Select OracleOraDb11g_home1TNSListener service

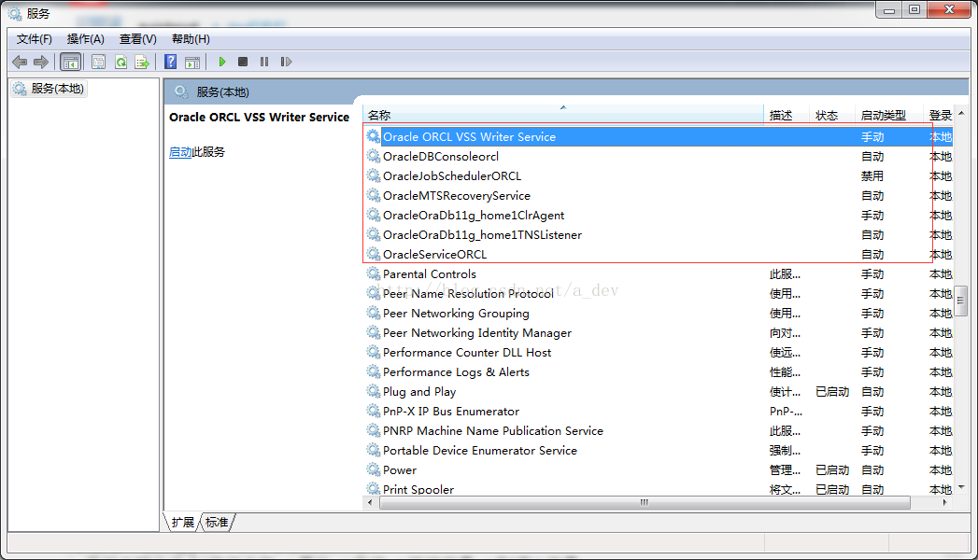coord(658,235)
